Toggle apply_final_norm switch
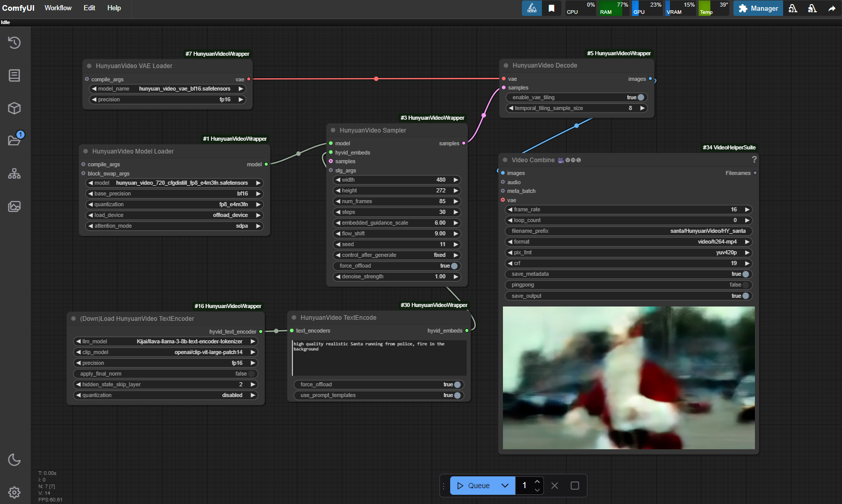 tap(251, 374)
